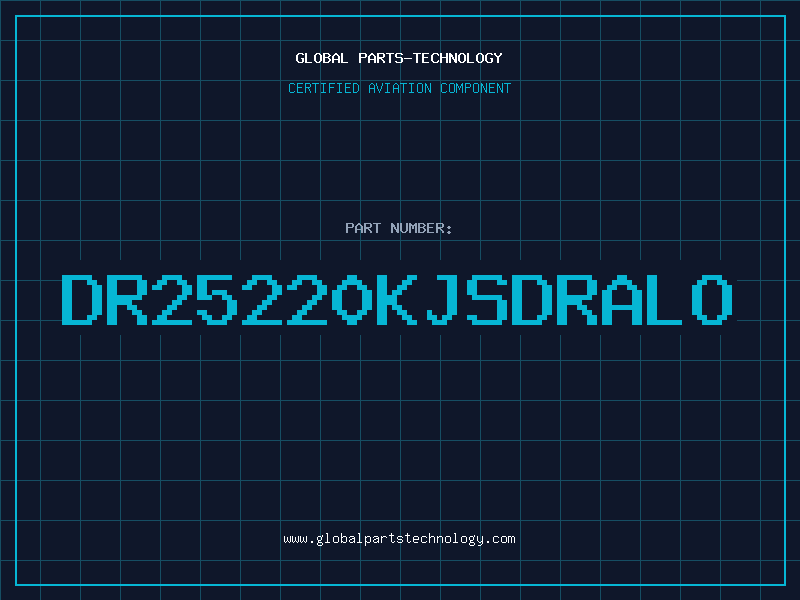The width and height of the screenshot is (800, 600).
Task: Click the part number DR25220KJSDRAL0
Action: (x=397, y=300)
